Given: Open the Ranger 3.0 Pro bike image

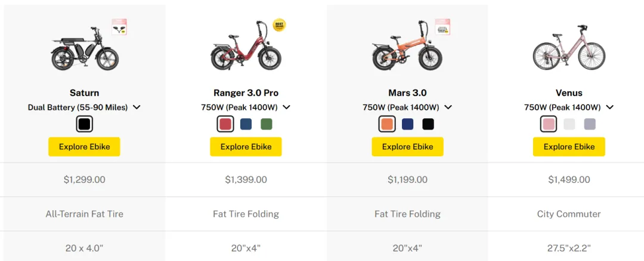Looking at the screenshot, I should [x=246, y=45].
